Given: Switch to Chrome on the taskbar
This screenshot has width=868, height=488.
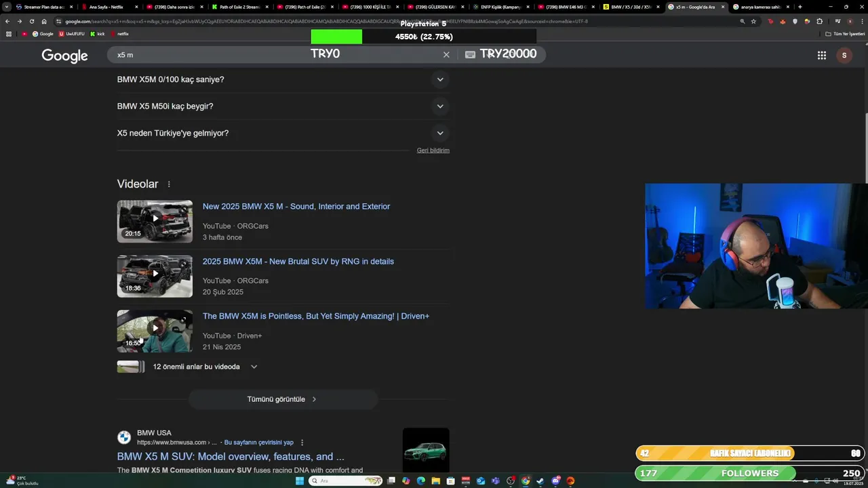Looking at the screenshot, I should (x=526, y=481).
